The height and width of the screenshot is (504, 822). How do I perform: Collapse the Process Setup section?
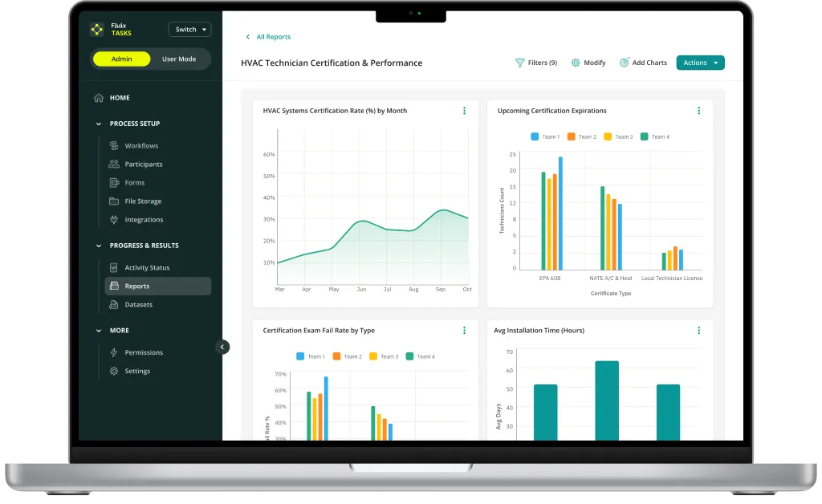pyautogui.click(x=99, y=124)
